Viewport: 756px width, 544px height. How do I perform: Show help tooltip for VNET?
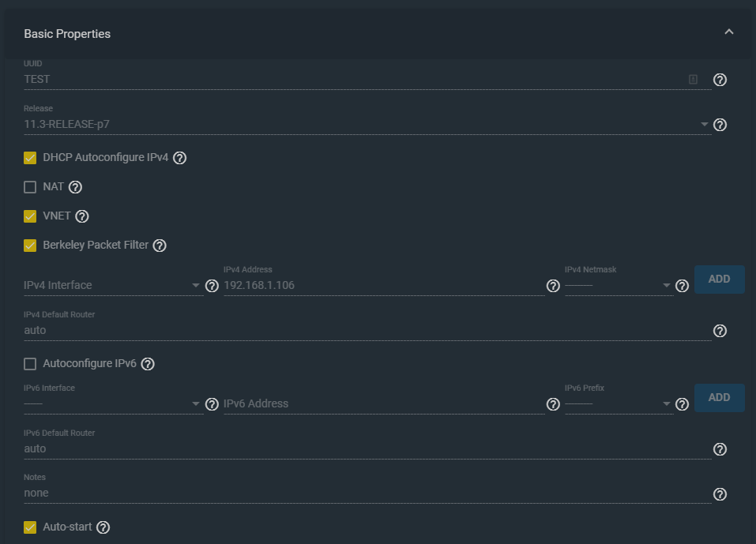(x=82, y=216)
